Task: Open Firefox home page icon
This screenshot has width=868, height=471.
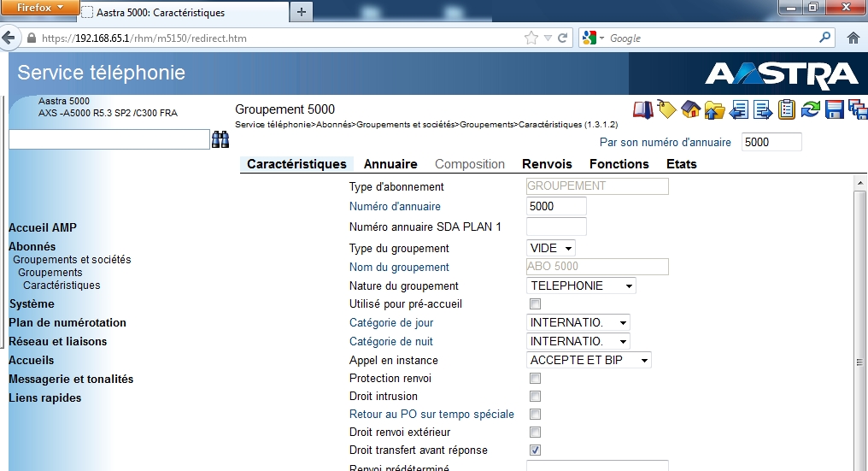Action: point(853,38)
